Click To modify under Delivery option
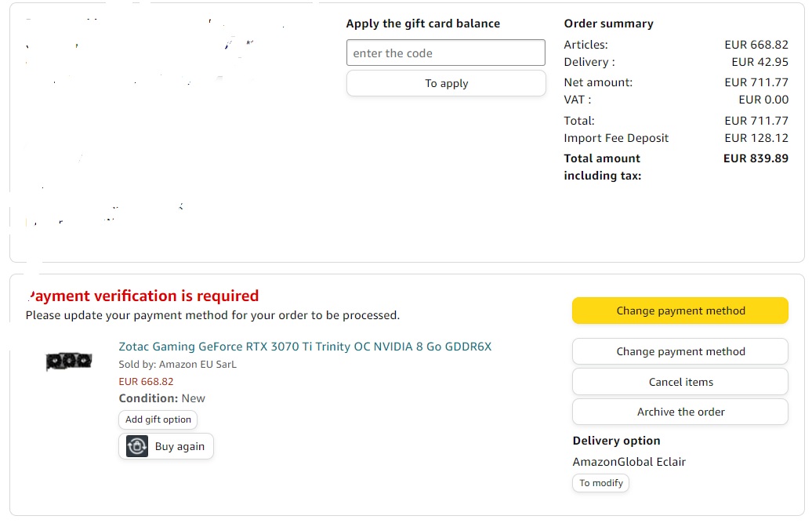 [600, 483]
